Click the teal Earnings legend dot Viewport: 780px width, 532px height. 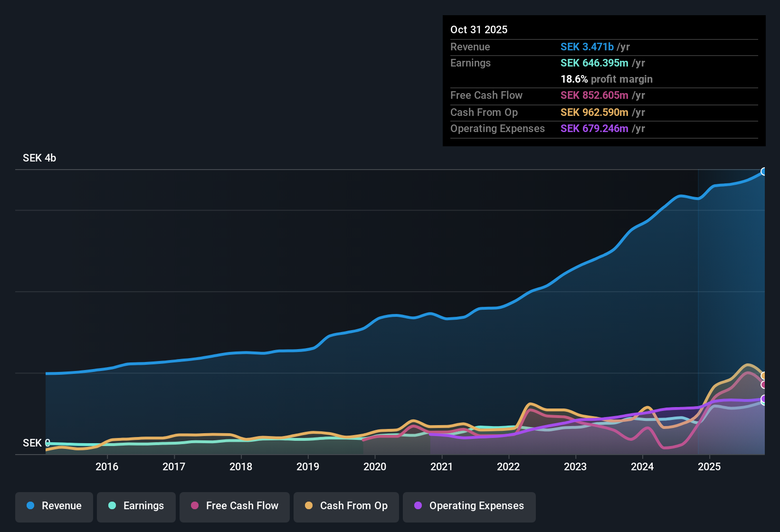click(x=112, y=506)
